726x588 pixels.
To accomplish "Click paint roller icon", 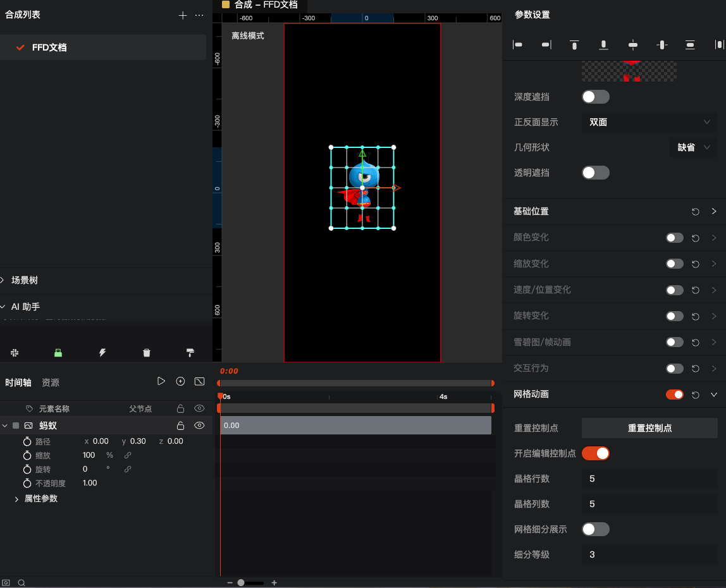I will (190, 353).
